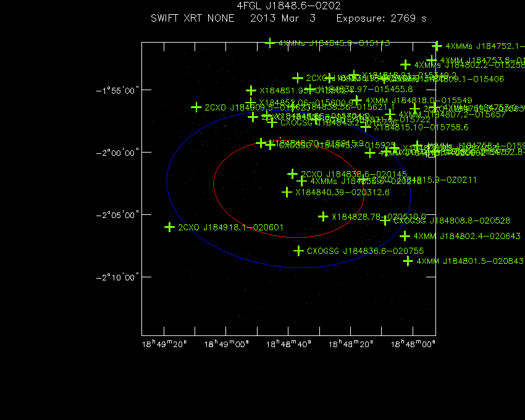
Task: Click the cross marker of 4XMMs J184802.2-015258
Action: coord(405,64)
